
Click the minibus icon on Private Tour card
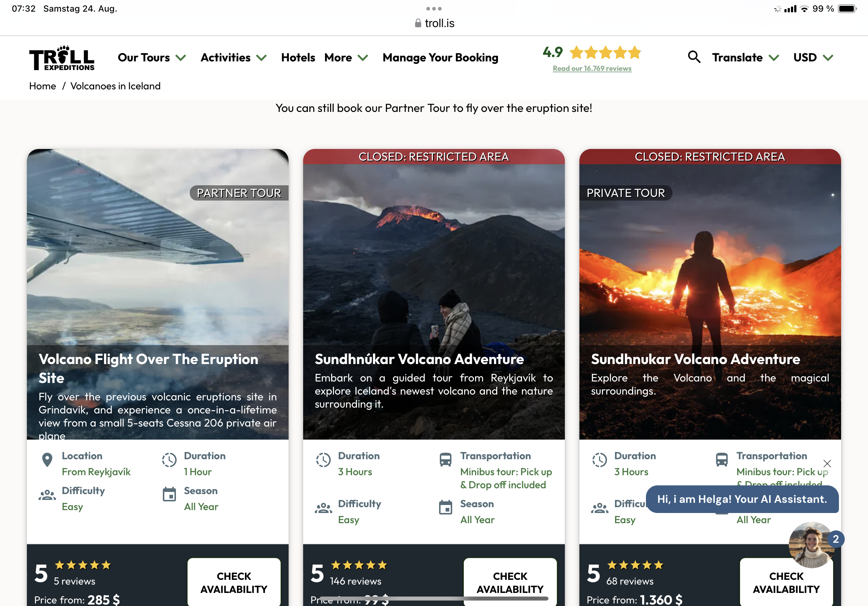coord(722,460)
